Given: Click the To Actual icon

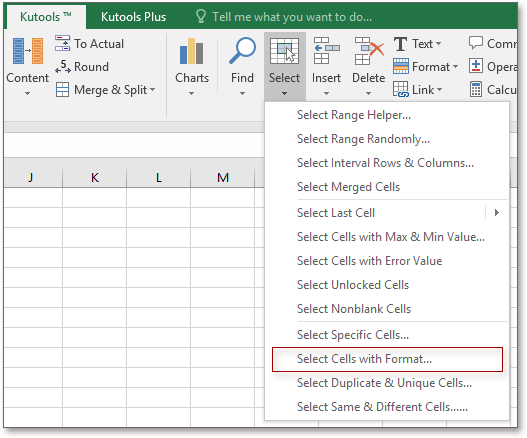Looking at the screenshot, I should tap(63, 43).
